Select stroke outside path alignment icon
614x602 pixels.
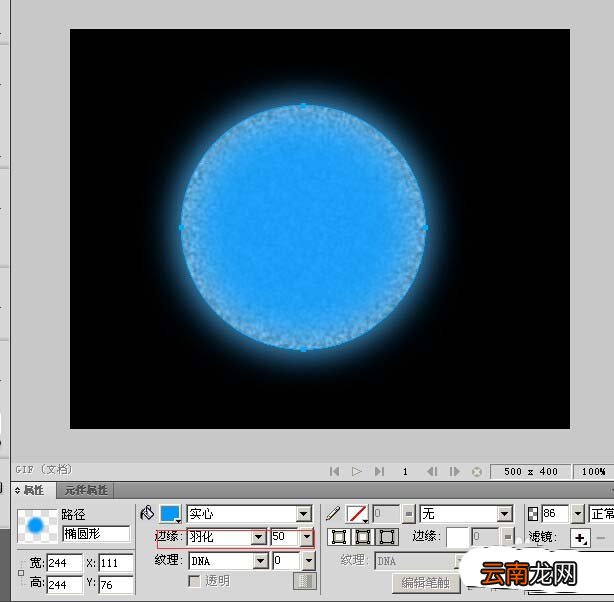386,537
